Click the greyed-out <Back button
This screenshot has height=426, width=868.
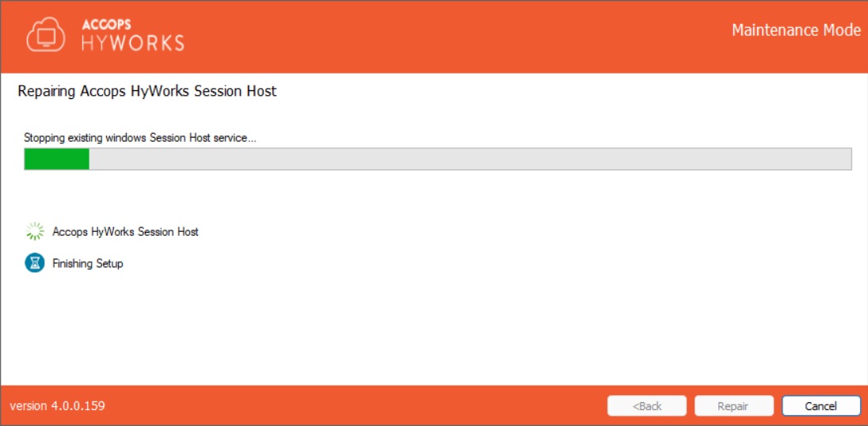point(646,406)
